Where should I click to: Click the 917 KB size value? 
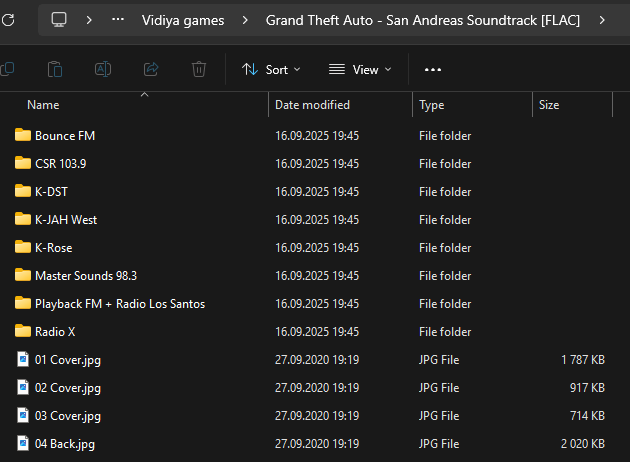pyautogui.click(x=587, y=388)
